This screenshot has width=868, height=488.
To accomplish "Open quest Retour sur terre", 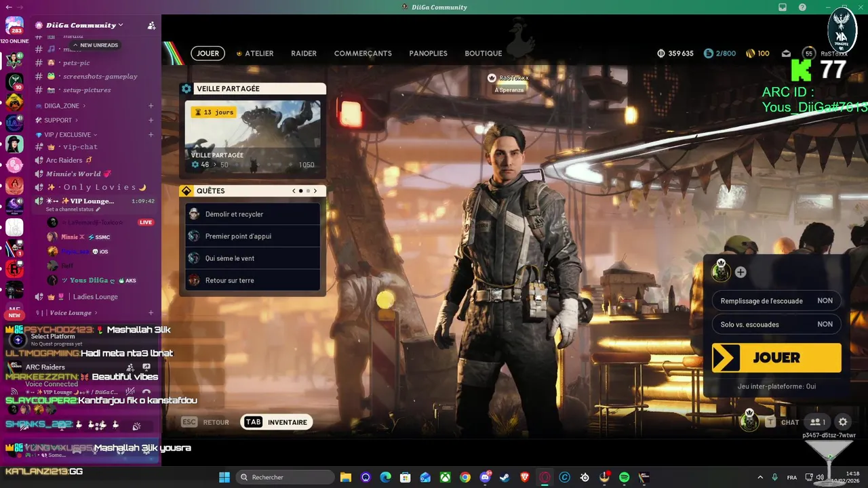I will [x=252, y=280].
